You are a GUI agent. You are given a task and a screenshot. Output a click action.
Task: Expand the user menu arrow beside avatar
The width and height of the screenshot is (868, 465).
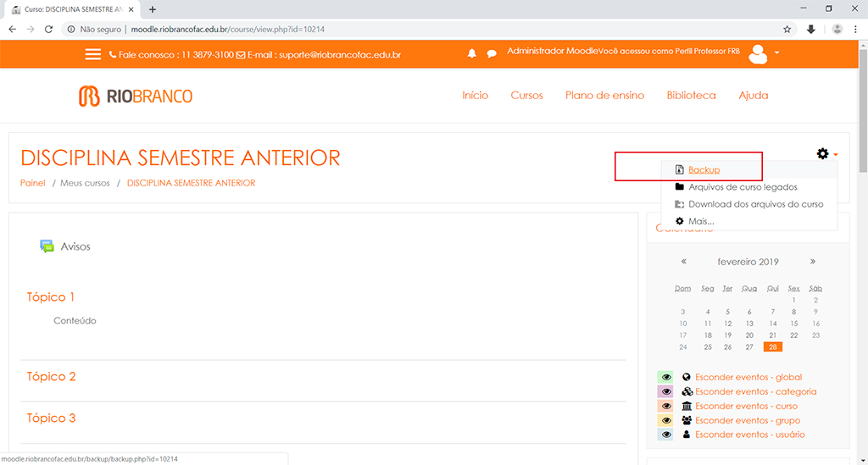coord(776,53)
